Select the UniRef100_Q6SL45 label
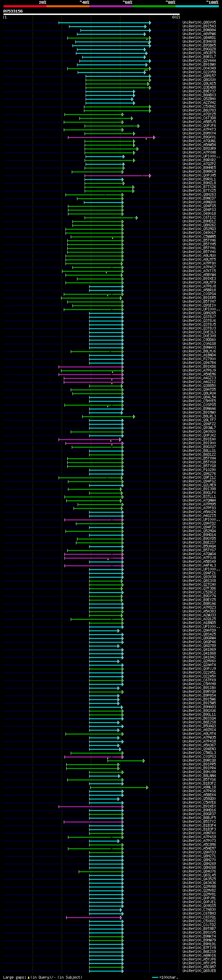This screenshot has height=980, width=222. (199, 875)
